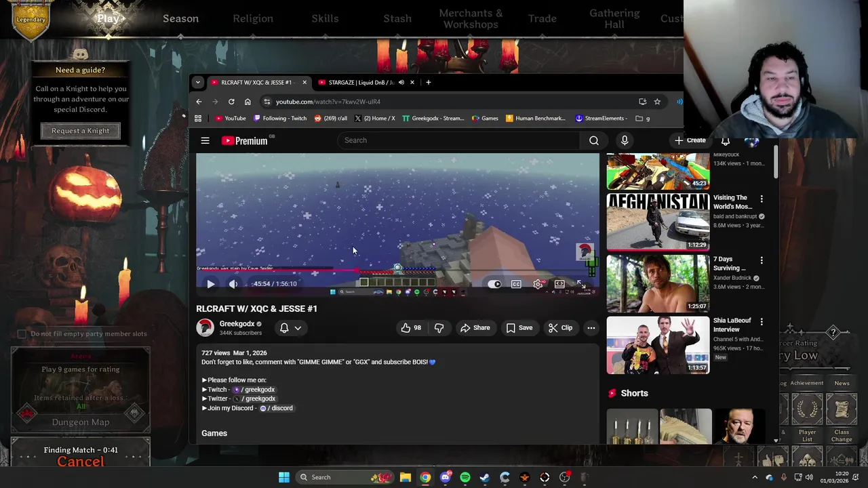Dislike the video with thumbs down
The image size is (868, 488).
coord(439,328)
